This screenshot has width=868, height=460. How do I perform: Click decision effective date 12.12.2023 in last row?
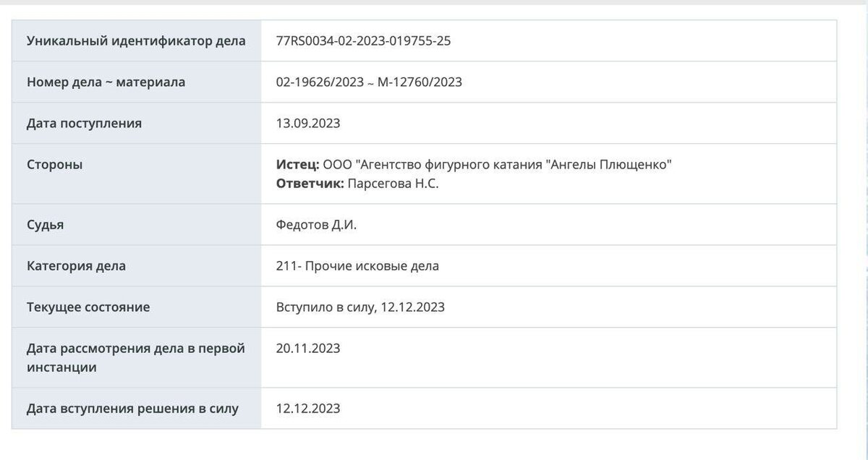[308, 409]
